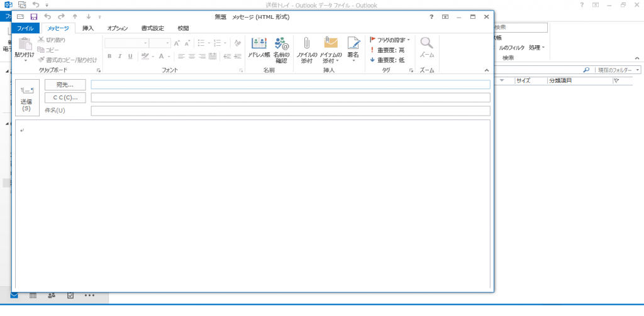The width and height of the screenshot is (644, 316).
Task: Click the To (宛先...) button
Action: [x=65, y=85]
